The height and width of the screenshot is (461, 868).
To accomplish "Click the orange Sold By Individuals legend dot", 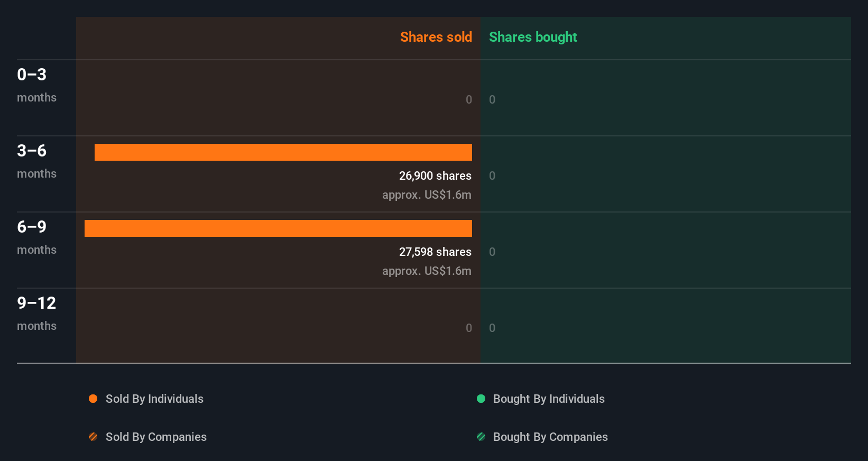I will (93, 399).
